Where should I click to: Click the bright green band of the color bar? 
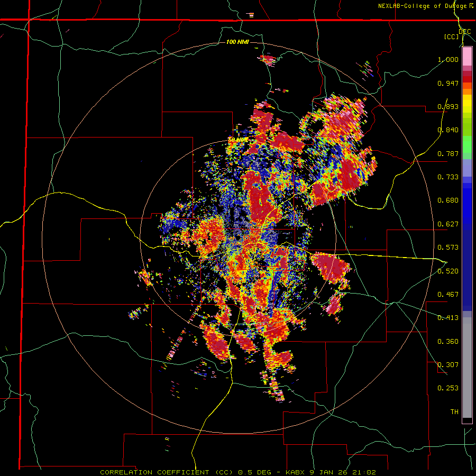pyautogui.click(x=467, y=144)
